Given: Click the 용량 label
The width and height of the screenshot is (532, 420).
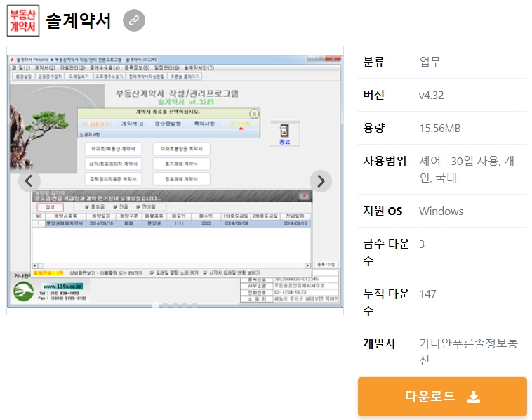Looking at the screenshot, I should [373, 128].
